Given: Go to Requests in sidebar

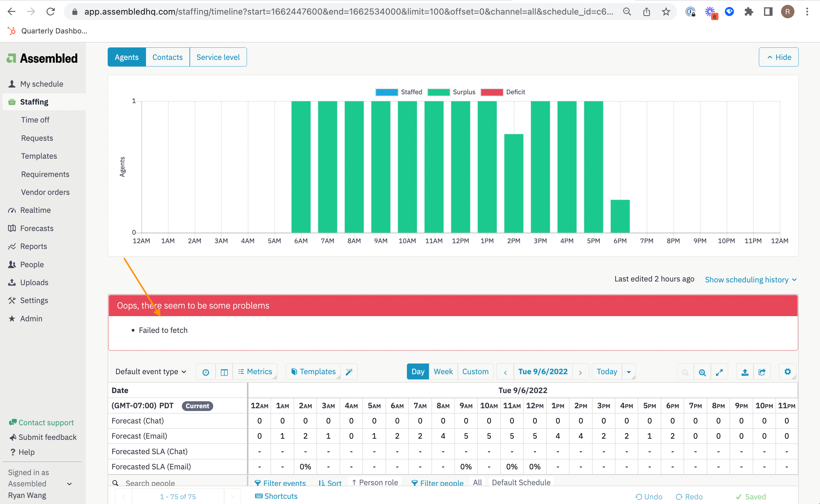Looking at the screenshot, I should 37,138.
